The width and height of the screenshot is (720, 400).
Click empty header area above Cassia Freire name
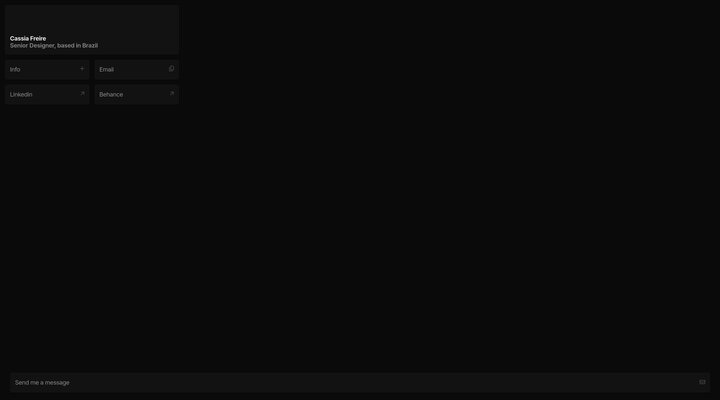[92, 19]
